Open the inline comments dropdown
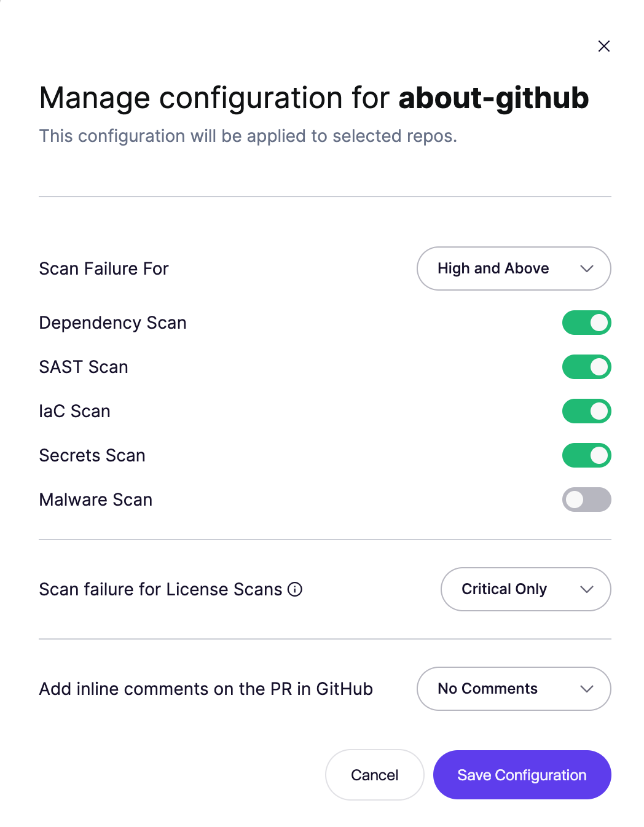Image resolution: width=644 pixels, height=827 pixels. coord(514,689)
